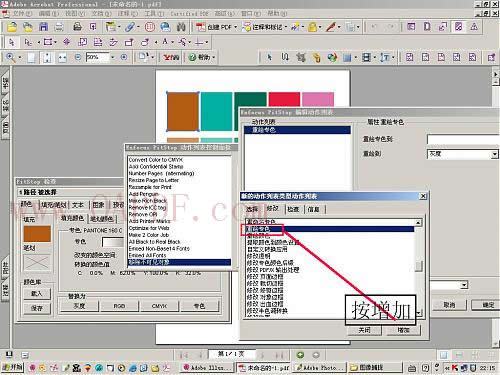Click the CMYK convert button

coord(159,306)
